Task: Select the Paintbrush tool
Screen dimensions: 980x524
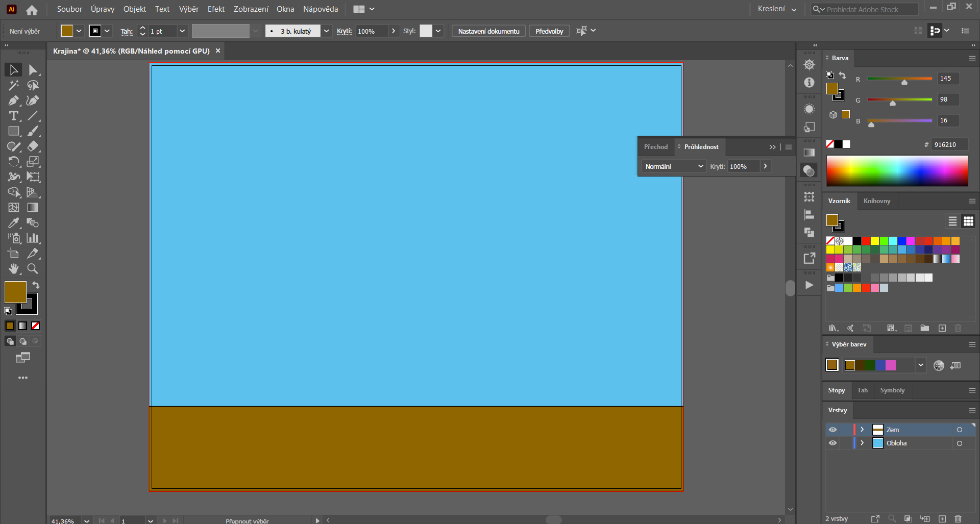Action: (32, 131)
